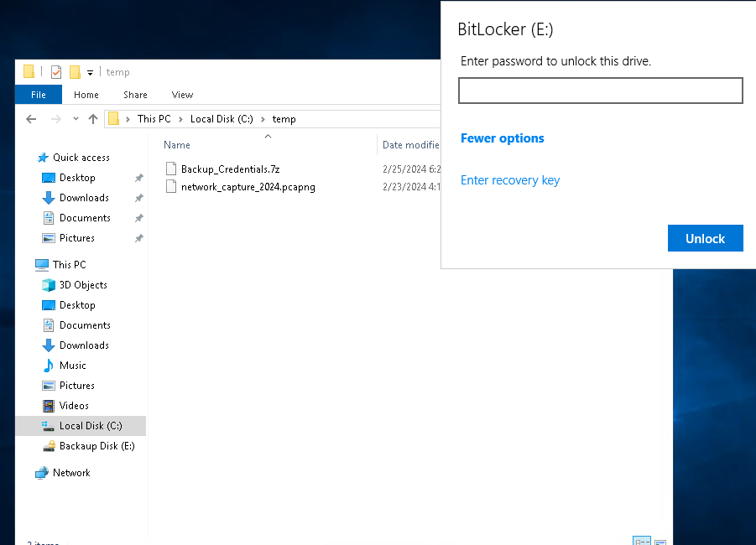Select the Local Disk (C:) drive icon in the sidebar
The image size is (756, 545).
48,426
